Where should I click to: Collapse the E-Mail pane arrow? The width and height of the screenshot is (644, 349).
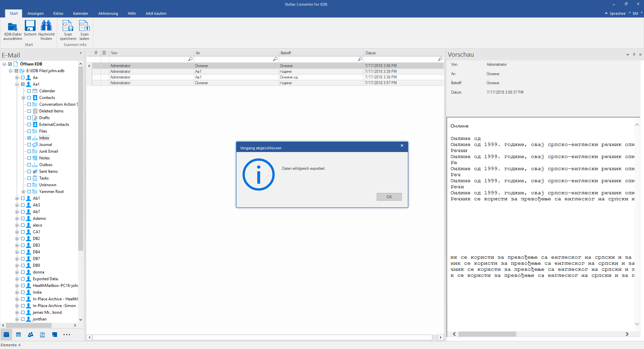80,53
